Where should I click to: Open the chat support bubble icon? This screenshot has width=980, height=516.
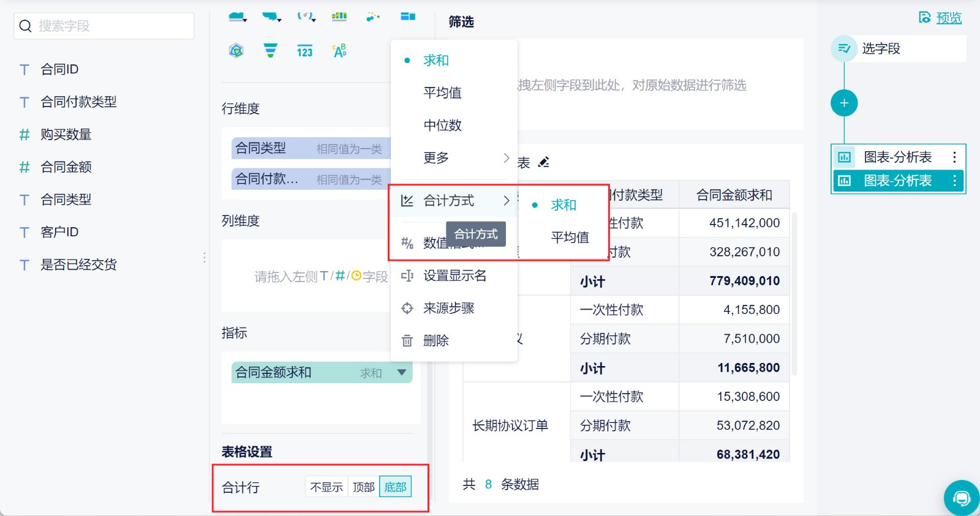962,498
